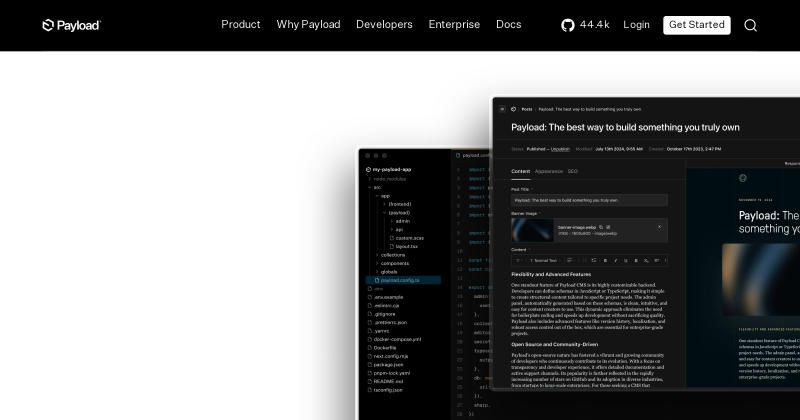Click the 'Open Source and Community-Driven' heading
Image resolution: width=800 pixels, height=420 pixels.
pos(555,344)
